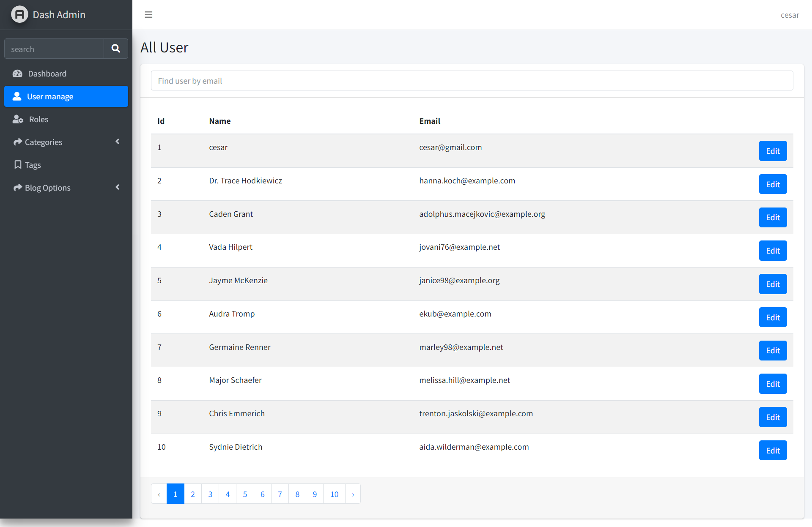This screenshot has height=527, width=812.
Task: Expand the Blog Options submenu chevron
Action: pos(118,187)
